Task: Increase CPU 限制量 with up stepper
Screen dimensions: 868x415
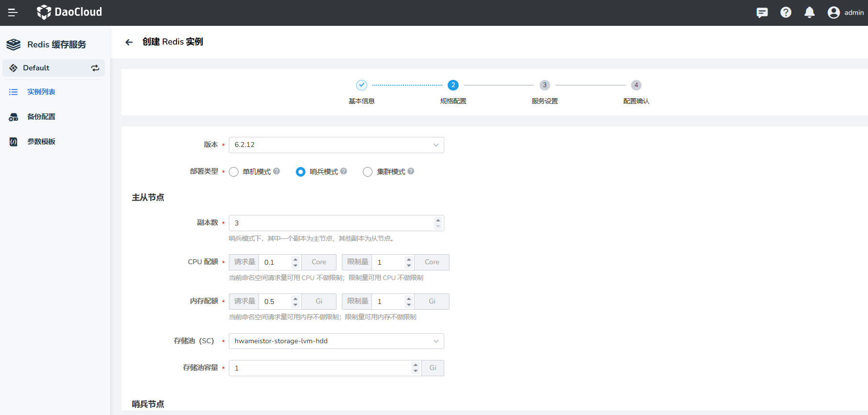Action: coord(408,259)
